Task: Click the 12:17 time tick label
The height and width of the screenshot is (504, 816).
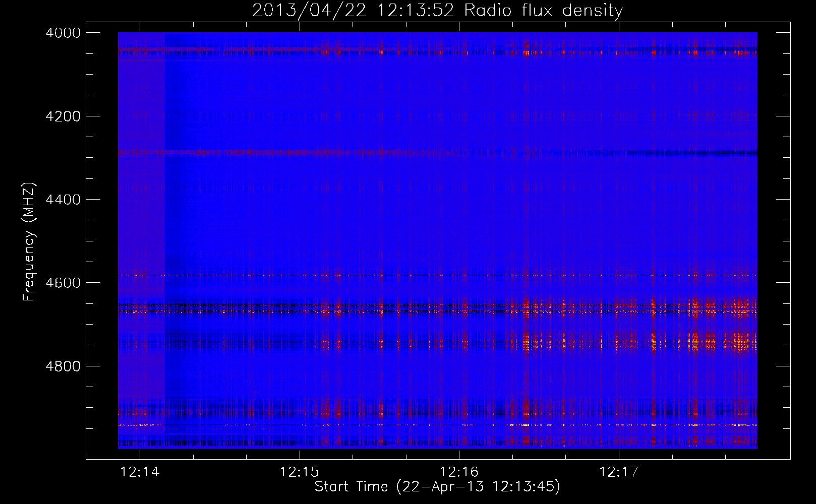Action: pyautogui.click(x=619, y=472)
